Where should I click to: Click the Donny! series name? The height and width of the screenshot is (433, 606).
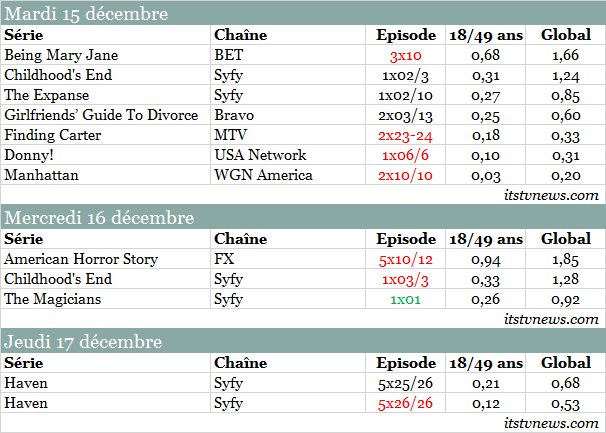[x=28, y=155]
